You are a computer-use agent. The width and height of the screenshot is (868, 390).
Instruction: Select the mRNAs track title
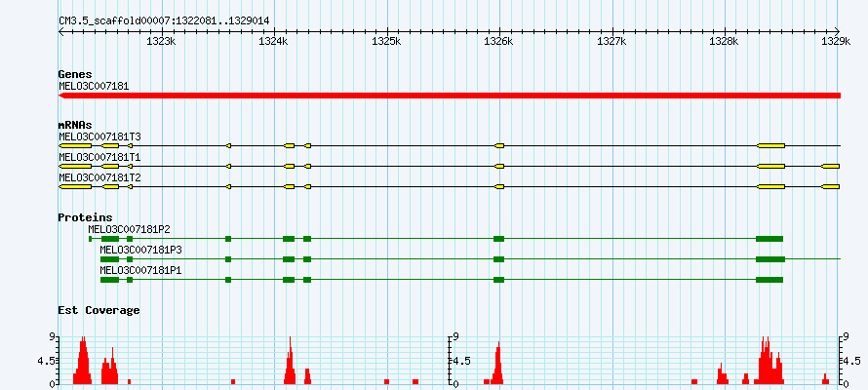pos(75,125)
